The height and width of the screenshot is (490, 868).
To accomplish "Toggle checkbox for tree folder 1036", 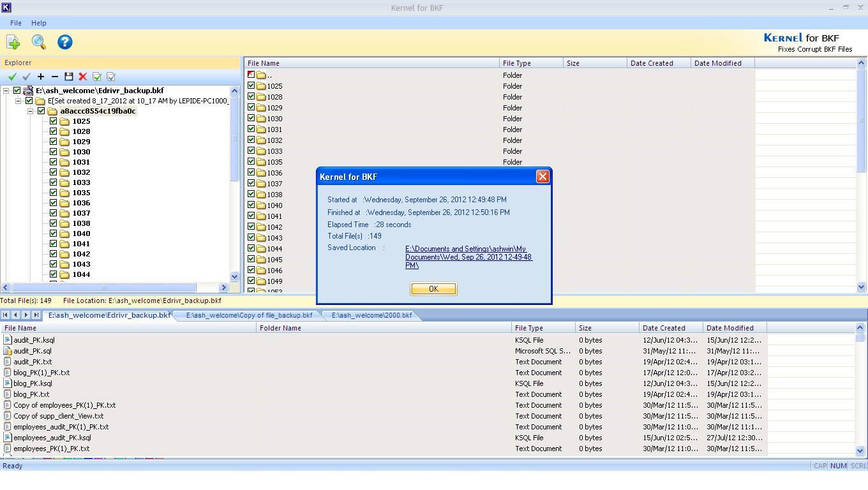I will click(54, 203).
